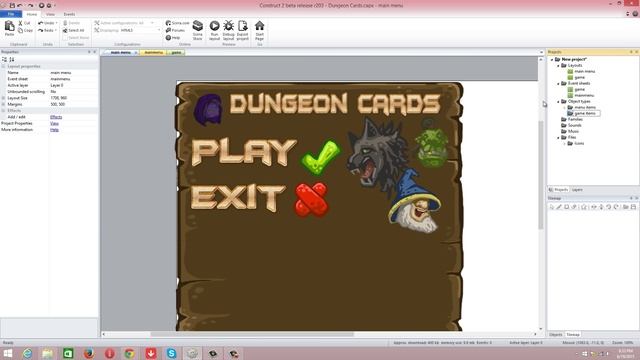Click the Redo button in the ribbon
The image size is (640, 360).
(x=46, y=31)
